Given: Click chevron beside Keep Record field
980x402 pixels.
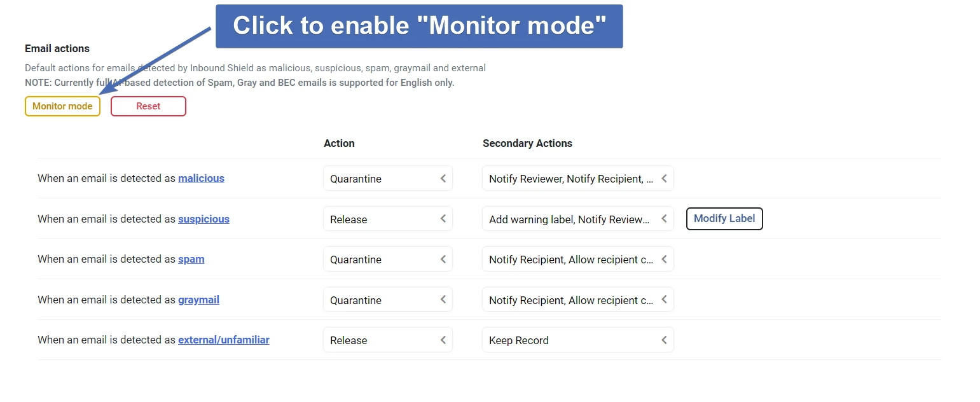Looking at the screenshot, I should click(664, 340).
